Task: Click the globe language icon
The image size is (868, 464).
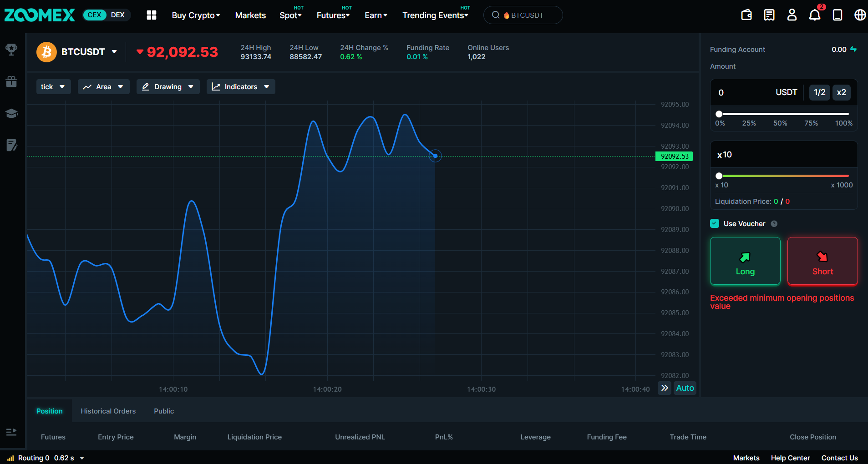Action: coord(860,15)
